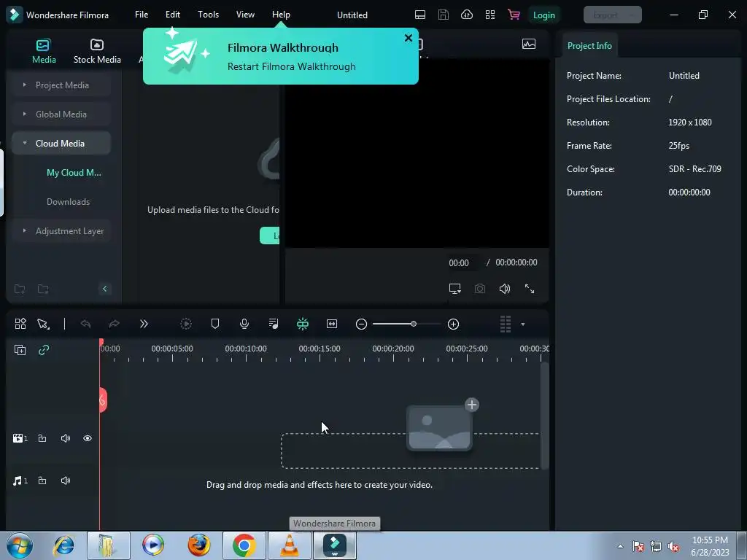Click the redo arrow
The width and height of the screenshot is (747, 560).
(x=115, y=324)
